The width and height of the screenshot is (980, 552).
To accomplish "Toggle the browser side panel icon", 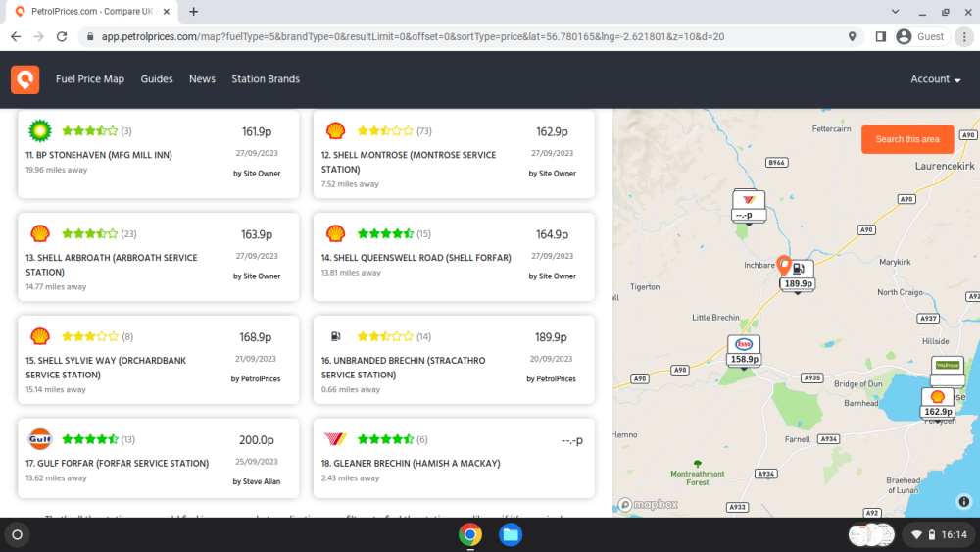I will (x=881, y=37).
